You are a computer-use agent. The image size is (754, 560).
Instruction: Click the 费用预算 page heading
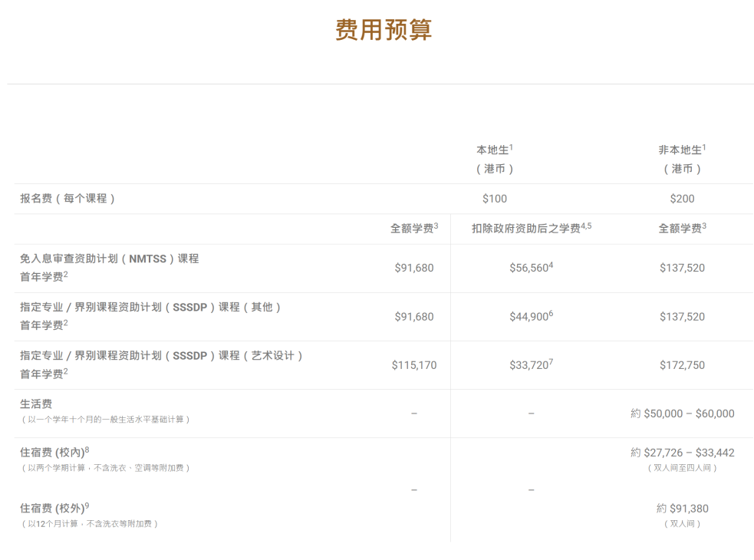(383, 30)
